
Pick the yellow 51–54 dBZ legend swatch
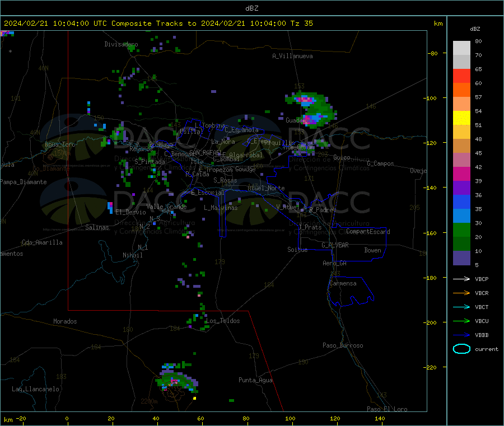tap(461, 118)
